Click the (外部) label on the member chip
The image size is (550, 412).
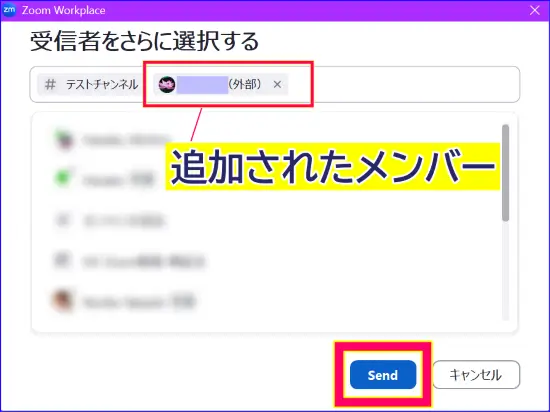point(245,85)
